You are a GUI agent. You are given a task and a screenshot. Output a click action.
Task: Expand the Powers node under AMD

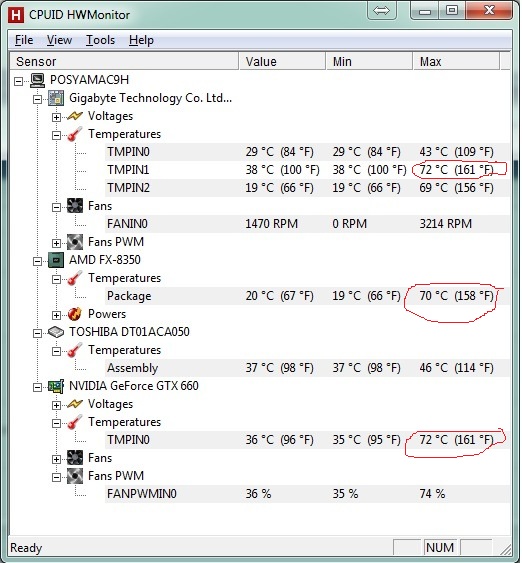[x=56, y=316]
